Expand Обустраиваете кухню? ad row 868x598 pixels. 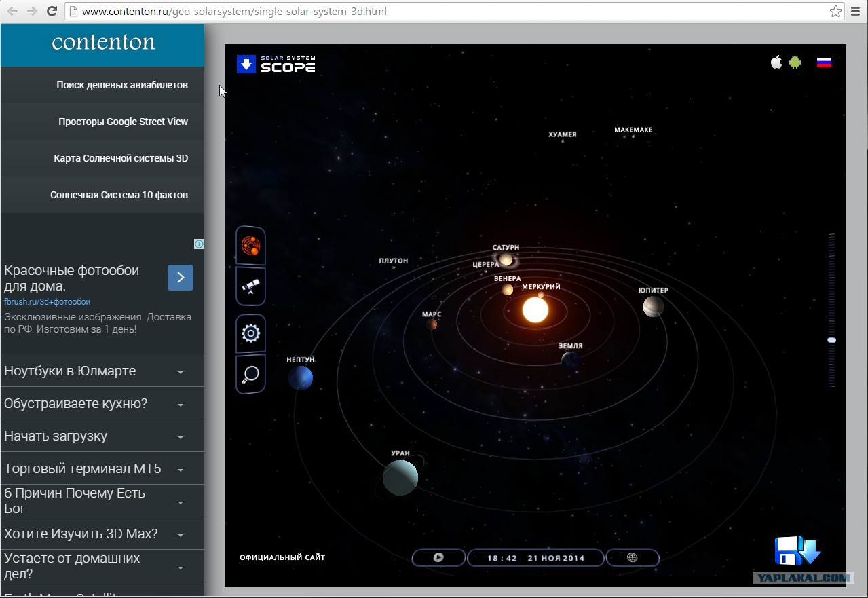click(102, 403)
